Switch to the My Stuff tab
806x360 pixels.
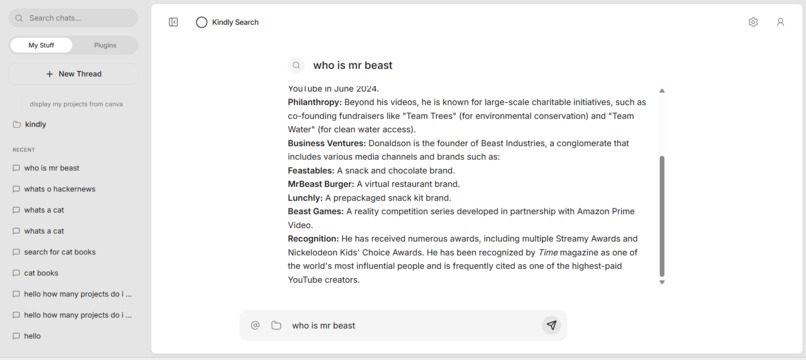[x=41, y=45]
